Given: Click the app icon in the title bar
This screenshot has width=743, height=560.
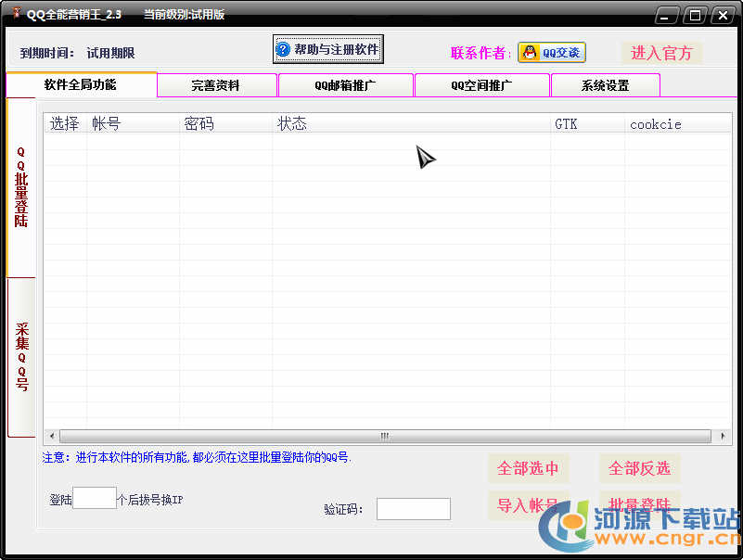Looking at the screenshot, I should (x=16, y=13).
